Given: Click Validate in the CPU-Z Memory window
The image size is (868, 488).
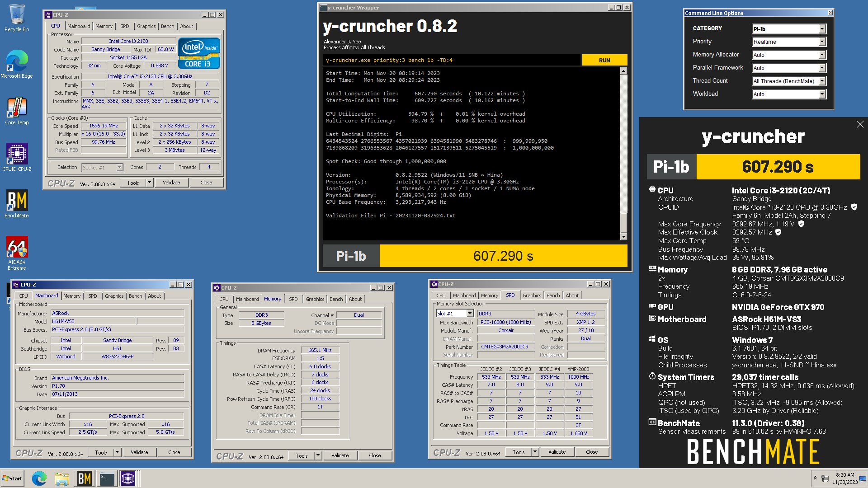Looking at the screenshot, I should pyautogui.click(x=340, y=455).
